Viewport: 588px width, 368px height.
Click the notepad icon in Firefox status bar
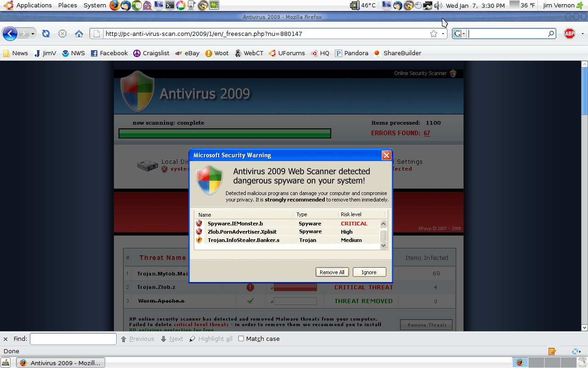tap(552, 351)
